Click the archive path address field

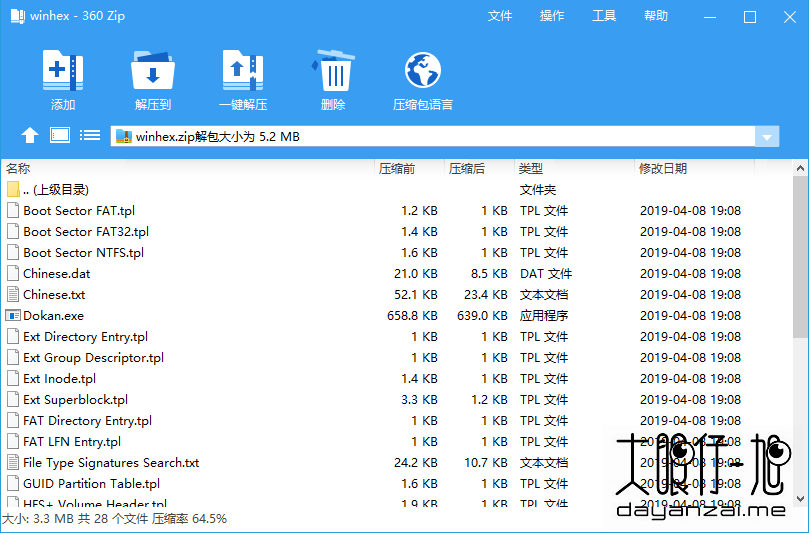pyautogui.click(x=433, y=137)
